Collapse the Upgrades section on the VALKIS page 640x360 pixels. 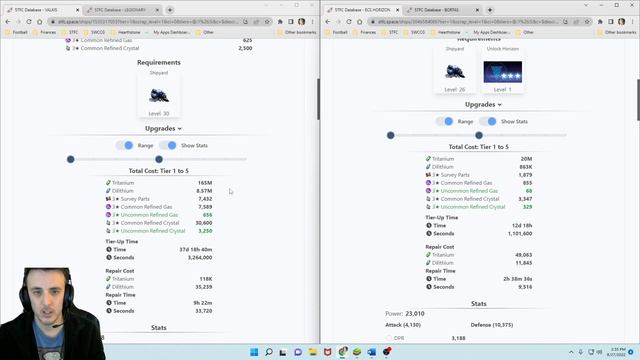coord(163,129)
